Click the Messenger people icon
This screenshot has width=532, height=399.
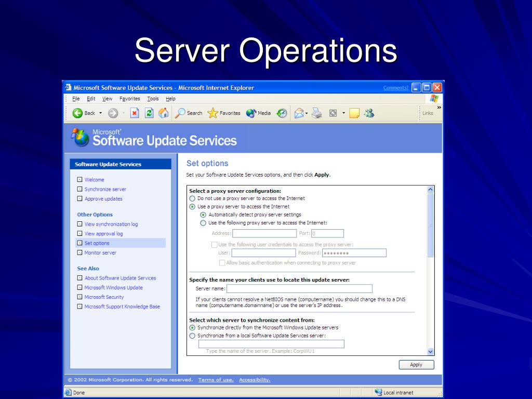pyautogui.click(x=369, y=113)
